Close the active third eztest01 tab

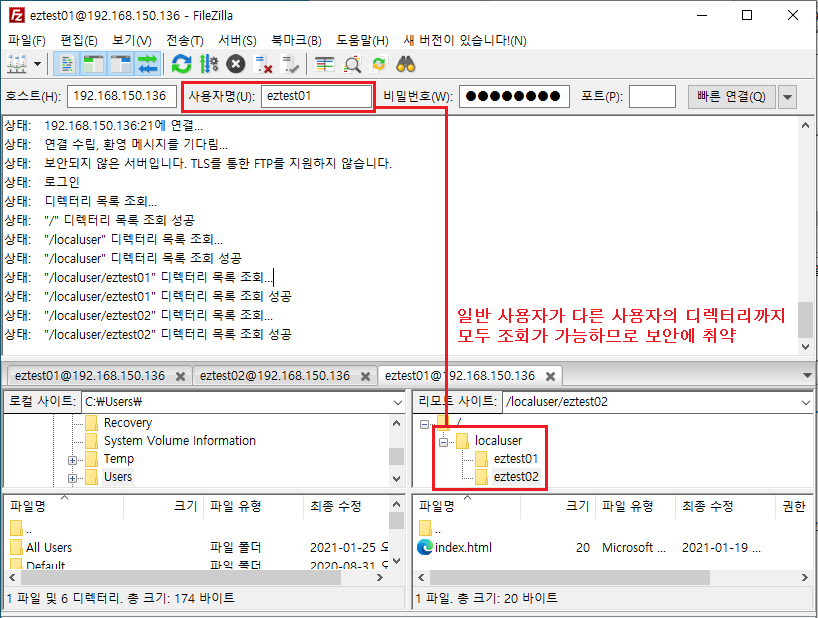(550, 376)
